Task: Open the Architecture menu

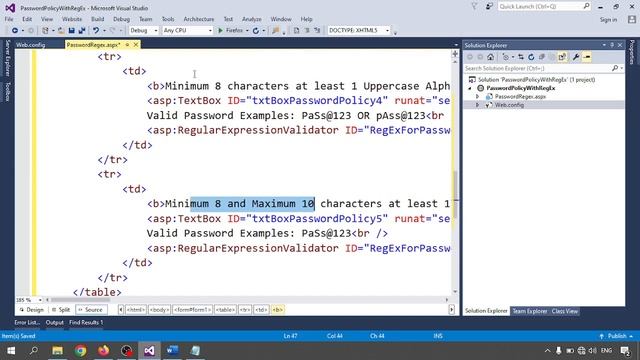Action: [199, 19]
